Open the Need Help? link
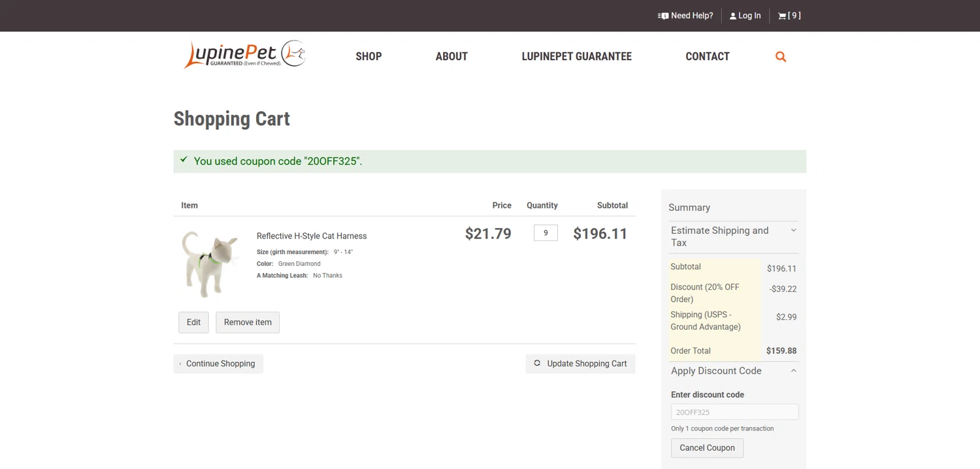Image resolution: width=980 pixels, height=469 pixels. click(685, 16)
